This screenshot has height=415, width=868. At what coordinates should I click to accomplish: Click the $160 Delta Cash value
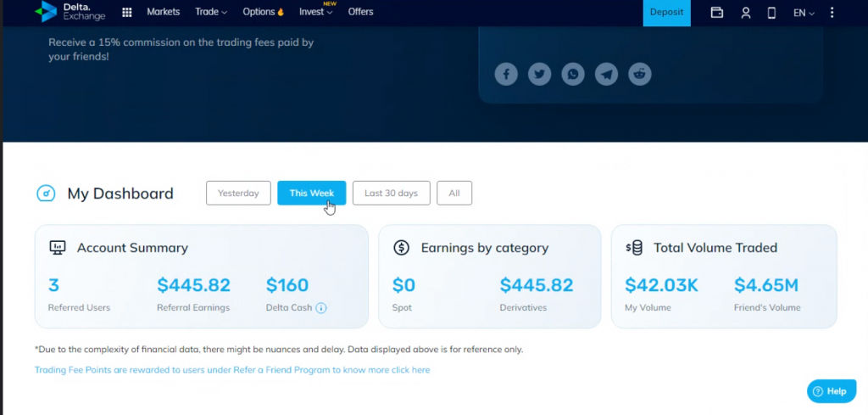[287, 285]
